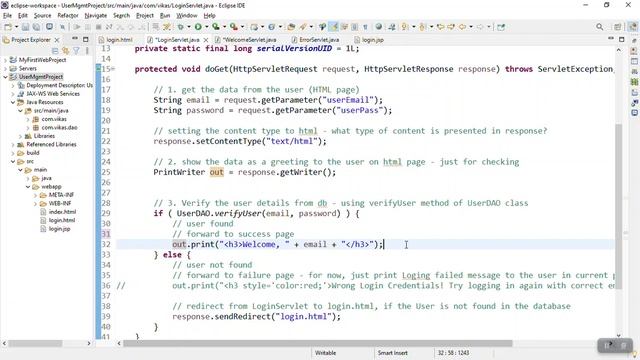640x360 pixels.
Task: Click the green Run button
Action: 198,27
